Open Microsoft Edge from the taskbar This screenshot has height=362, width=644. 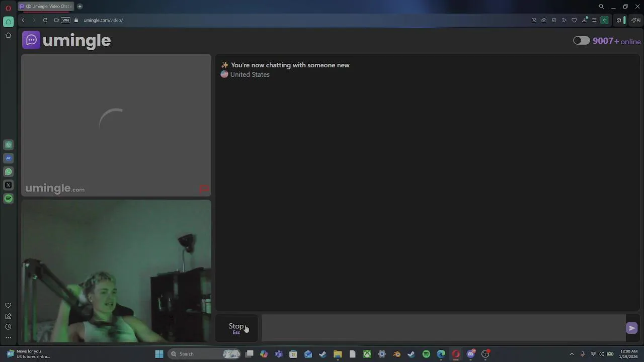[x=441, y=354]
